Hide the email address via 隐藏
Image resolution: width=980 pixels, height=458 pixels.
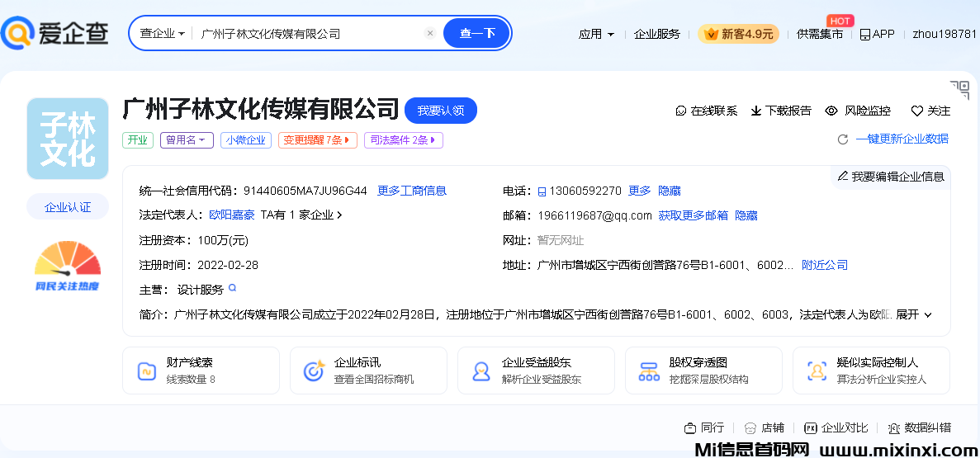point(746,215)
